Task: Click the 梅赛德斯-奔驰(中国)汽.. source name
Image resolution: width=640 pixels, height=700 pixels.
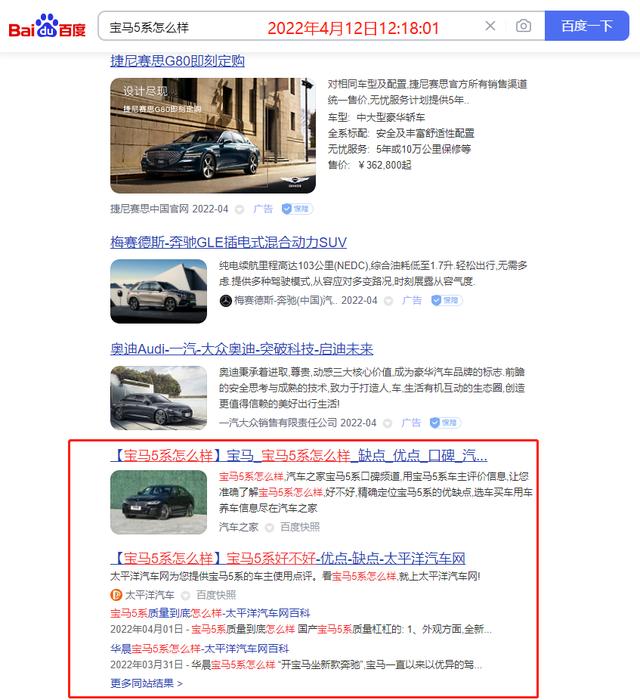Action: point(285,300)
